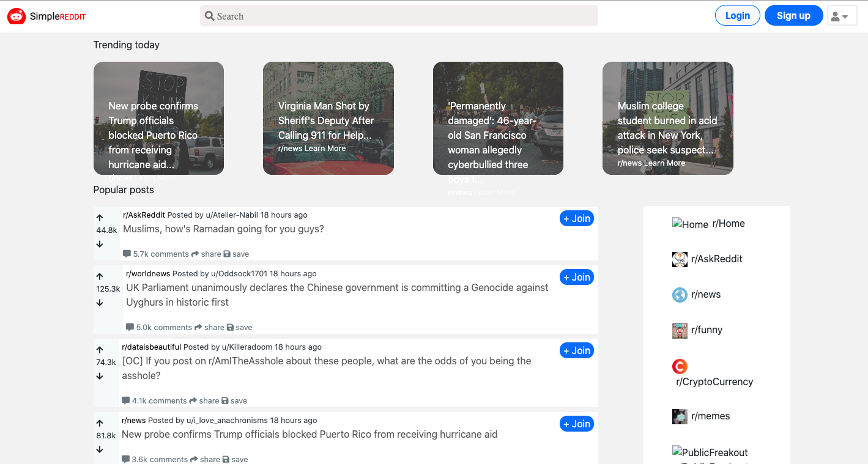Click save disk icon on Ramadan post
This screenshot has width=868, height=464.
227,254
